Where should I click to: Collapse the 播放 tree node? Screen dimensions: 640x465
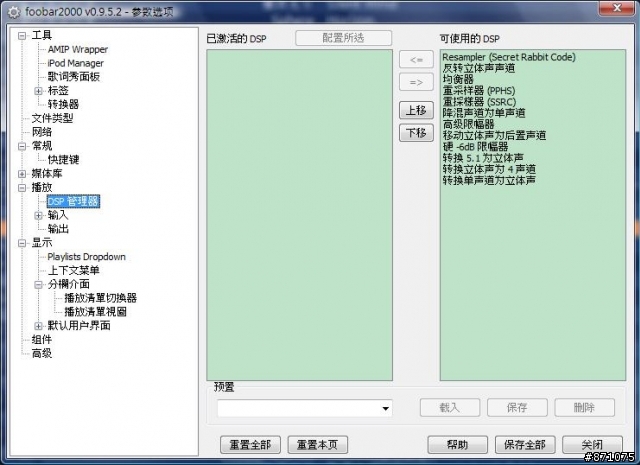[22, 188]
